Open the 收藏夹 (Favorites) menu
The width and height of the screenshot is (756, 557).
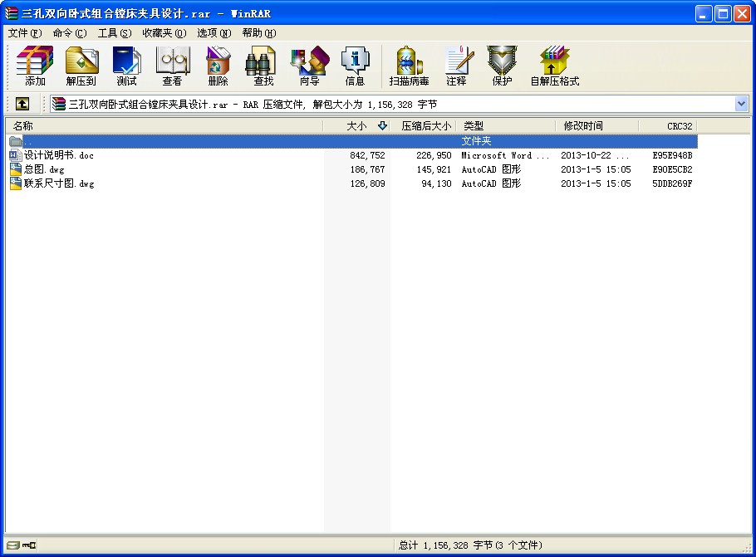(x=164, y=33)
